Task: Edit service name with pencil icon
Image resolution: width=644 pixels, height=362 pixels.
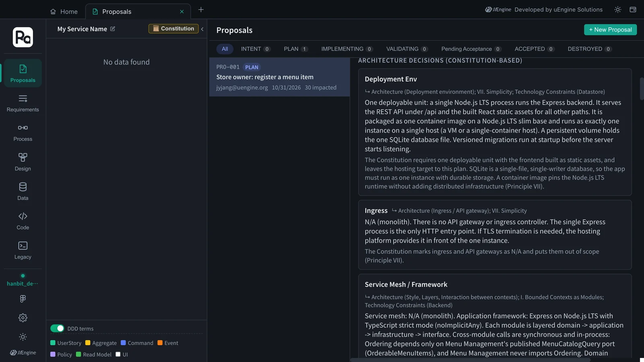Action: (x=113, y=29)
